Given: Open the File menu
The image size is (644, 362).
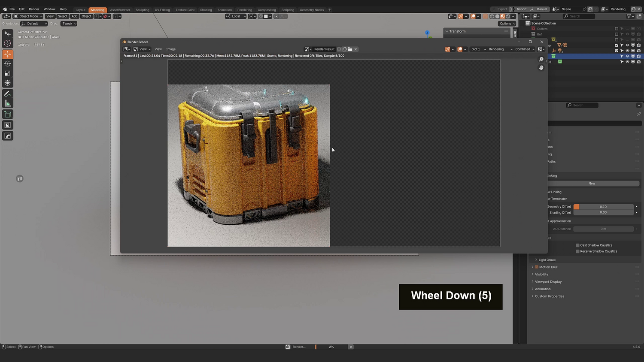Looking at the screenshot, I should (12, 9).
